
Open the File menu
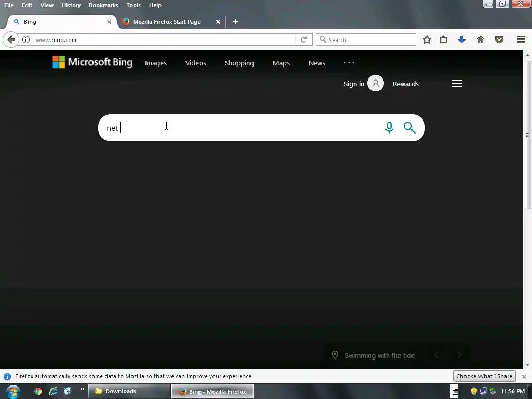pos(9,5)
